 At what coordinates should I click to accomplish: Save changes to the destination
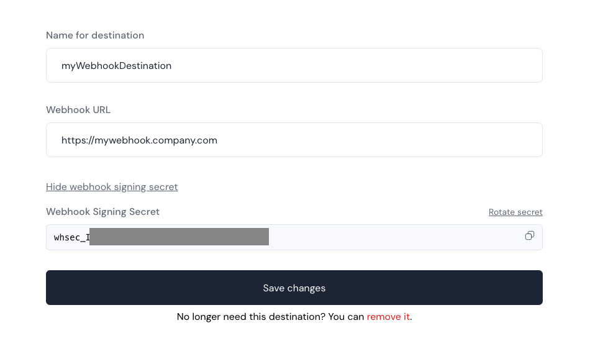[294, 288]
